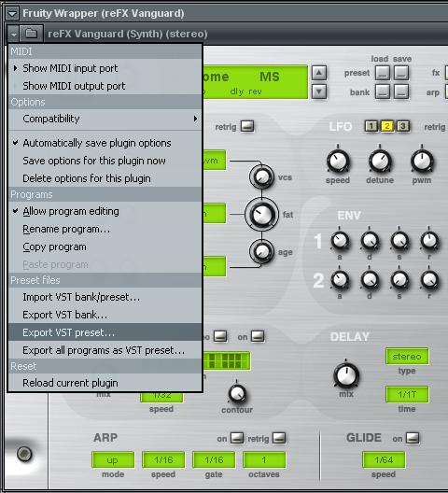The width and height of the screenshot is (448, 493).
Task: Click the pwm waveform display box
Action: coord(215,160)
